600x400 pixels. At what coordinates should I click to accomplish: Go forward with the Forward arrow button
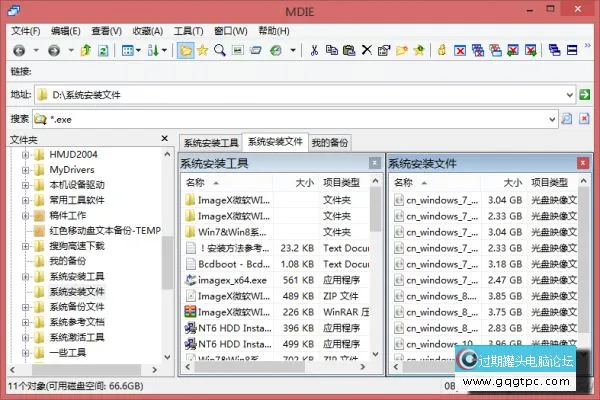(x=54, y=50)
